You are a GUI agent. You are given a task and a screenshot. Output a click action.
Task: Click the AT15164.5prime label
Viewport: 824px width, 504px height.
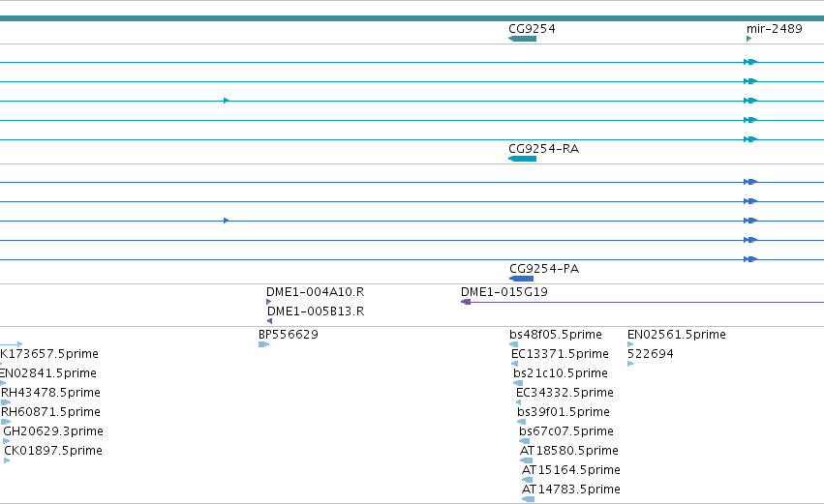tap(571, 470)
